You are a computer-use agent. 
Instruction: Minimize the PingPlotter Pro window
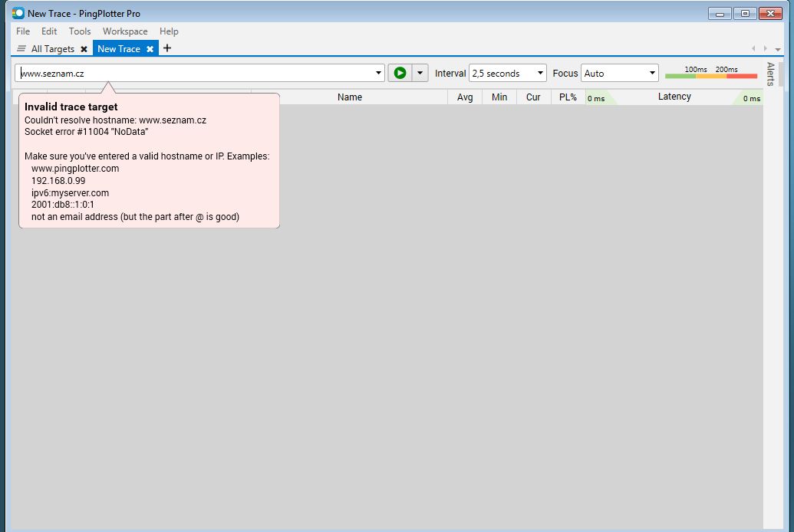[720, 14]
